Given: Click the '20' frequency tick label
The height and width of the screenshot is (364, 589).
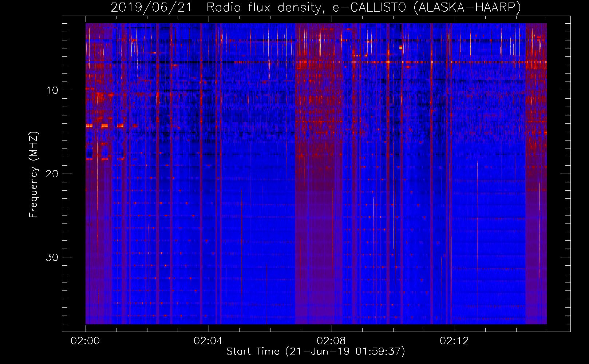Looking at the screenshot, I should pos(52,174).
